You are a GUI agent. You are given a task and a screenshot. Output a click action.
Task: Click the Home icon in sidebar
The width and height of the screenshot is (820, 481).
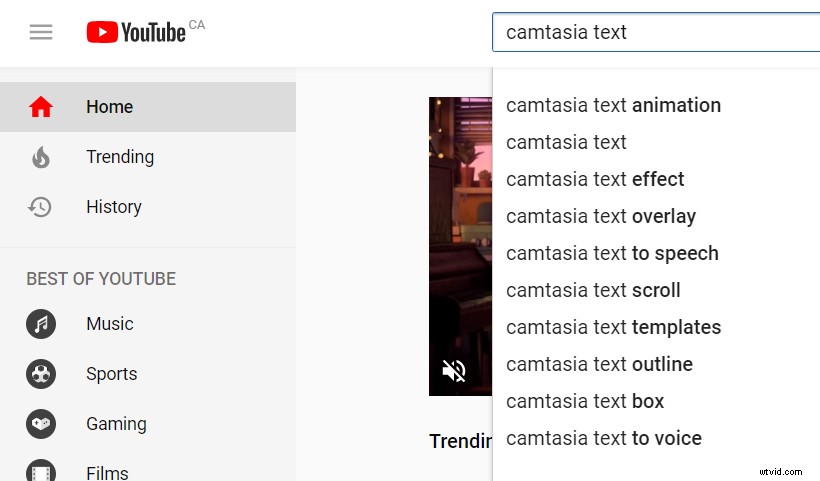41,107
